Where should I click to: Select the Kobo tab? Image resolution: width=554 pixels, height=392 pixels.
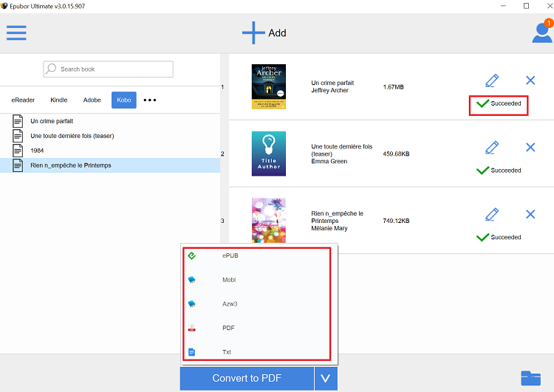click(124, 100)
